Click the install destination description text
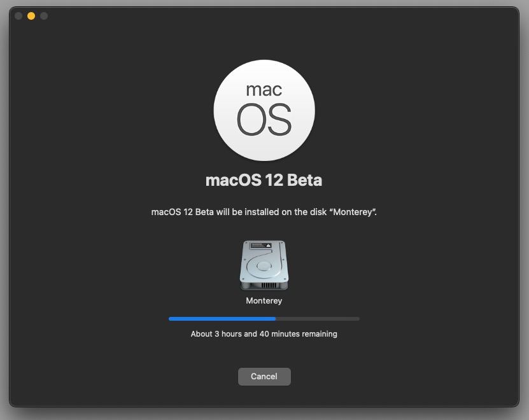 pyautogui.click(x=264, y=212)
